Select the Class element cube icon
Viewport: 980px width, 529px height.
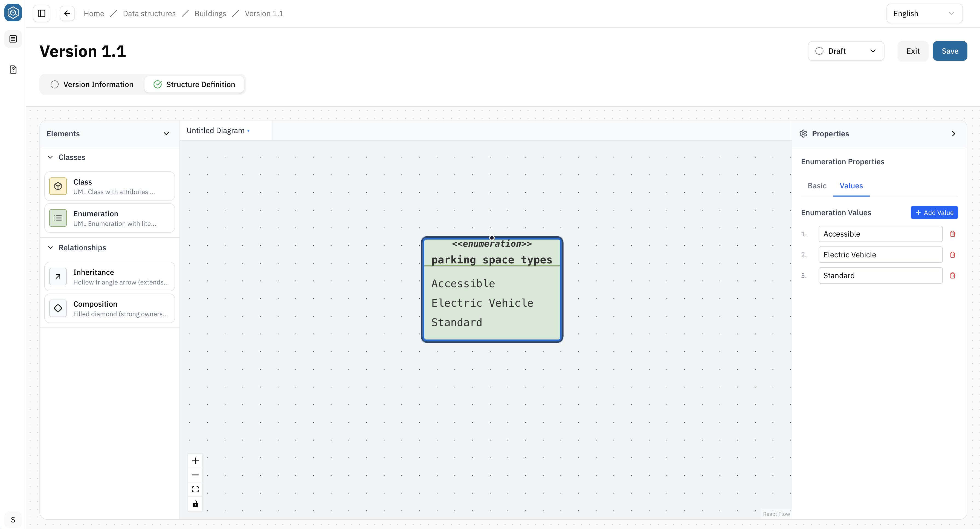tap(58, 186)
